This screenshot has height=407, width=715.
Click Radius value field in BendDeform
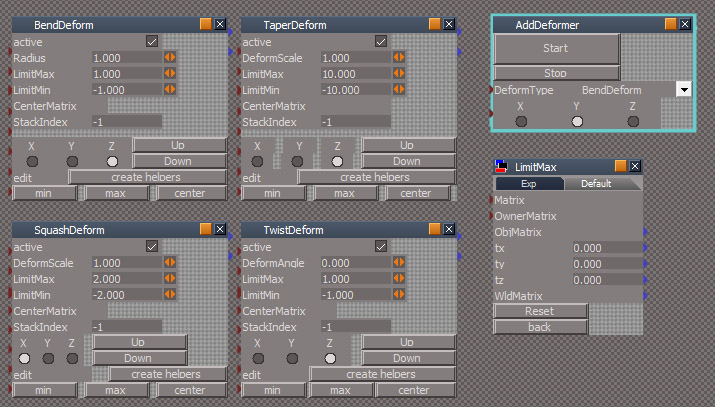tap(127, 58)
